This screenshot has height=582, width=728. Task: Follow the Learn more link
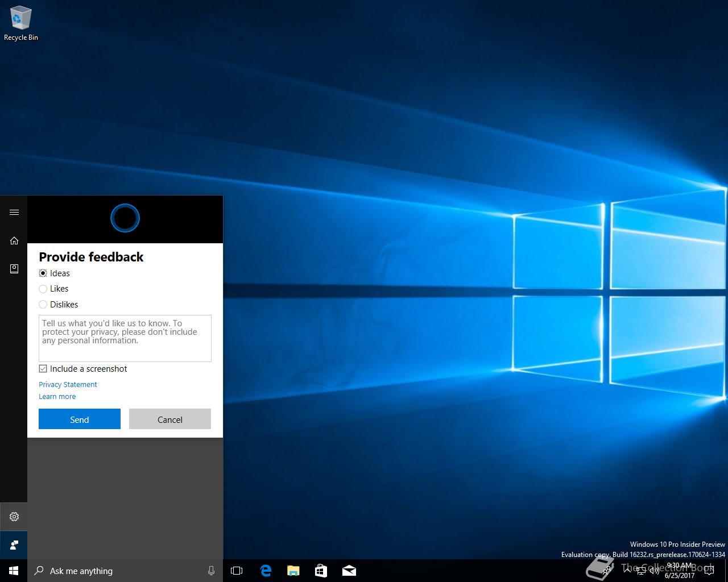(x=57, y=397)
